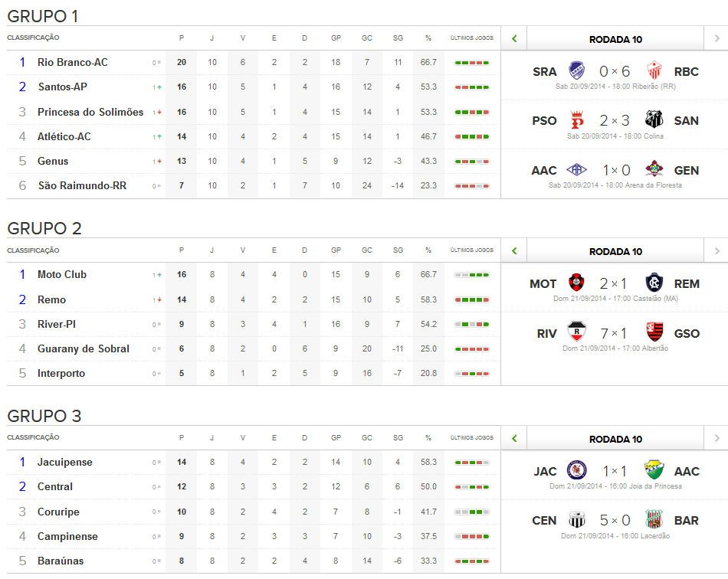728x579 pixels.
Task: Go to next round in Grupo 1
Action: pos(717,38)
